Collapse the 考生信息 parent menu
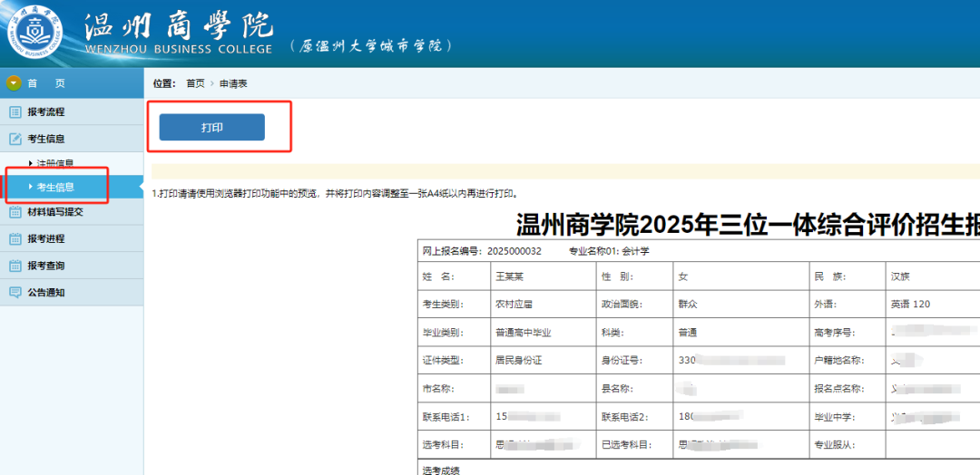The image size is (980, 475). [x=46, y=140]
